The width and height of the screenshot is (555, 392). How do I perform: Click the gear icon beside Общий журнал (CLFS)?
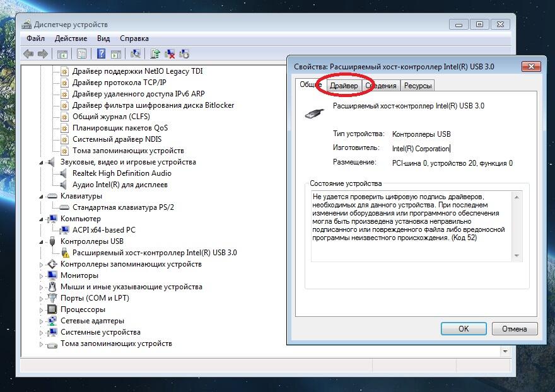tap(64, 117)
